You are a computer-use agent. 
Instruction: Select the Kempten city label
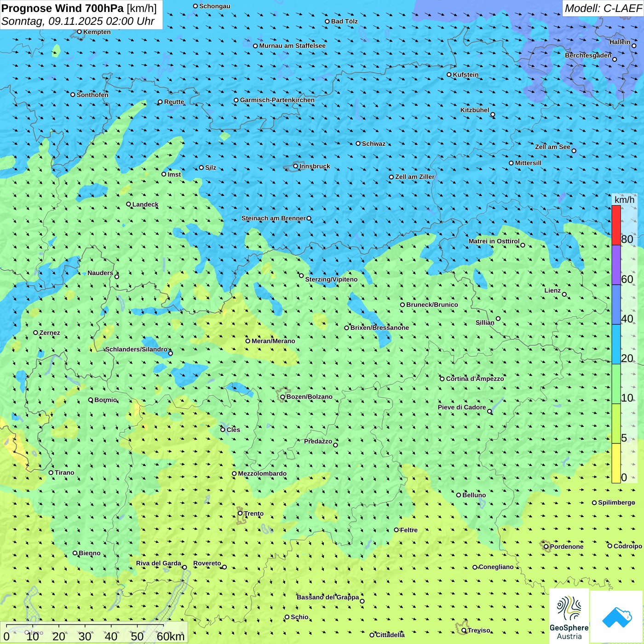coord(97,32)
